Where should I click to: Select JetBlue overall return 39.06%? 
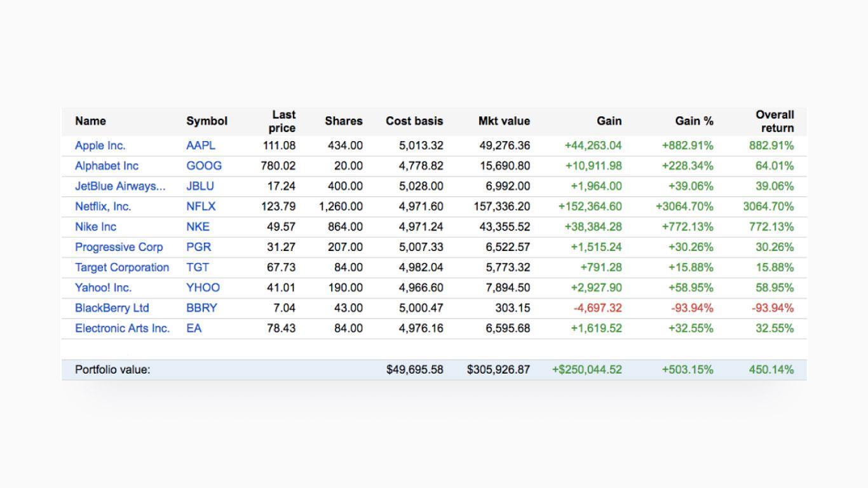point(775,186)
